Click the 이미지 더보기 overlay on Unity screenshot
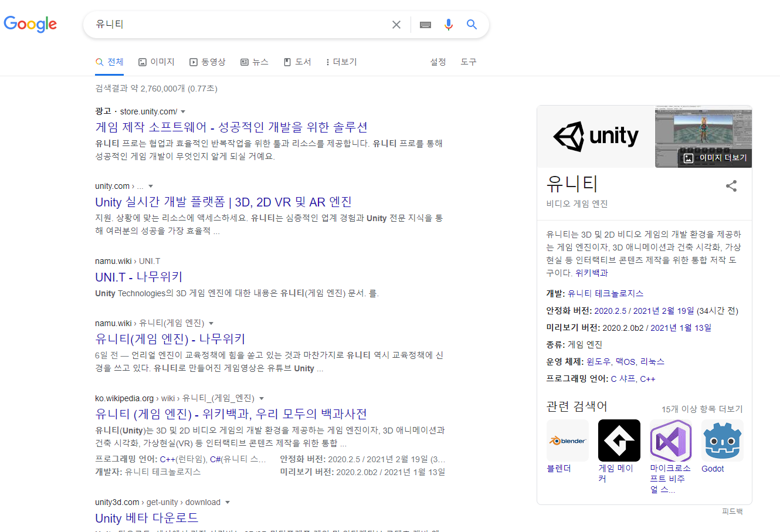Viewport: 780px width, 532px height. [715, 158]
